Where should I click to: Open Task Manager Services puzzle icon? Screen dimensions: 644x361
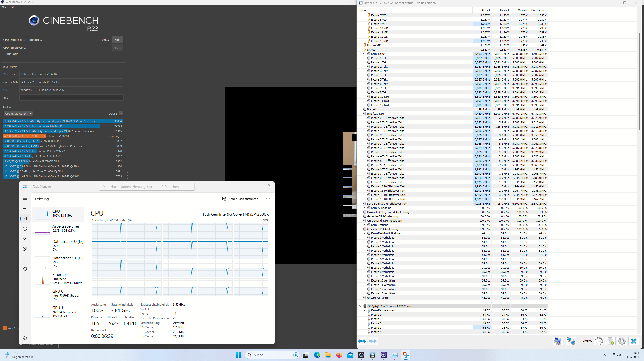pyautogui.click(x=25, y=269)
